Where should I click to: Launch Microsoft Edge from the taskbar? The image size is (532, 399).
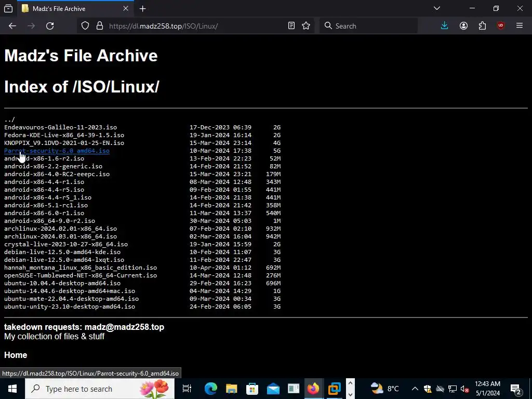[x=211, y=389]
